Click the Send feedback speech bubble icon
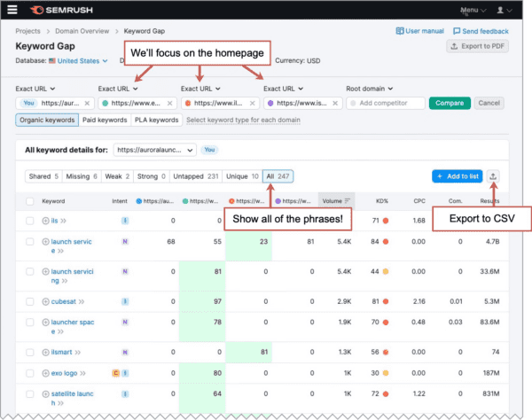Image resolution: width=532 pixels, height=420 pixels. (457, 31)
